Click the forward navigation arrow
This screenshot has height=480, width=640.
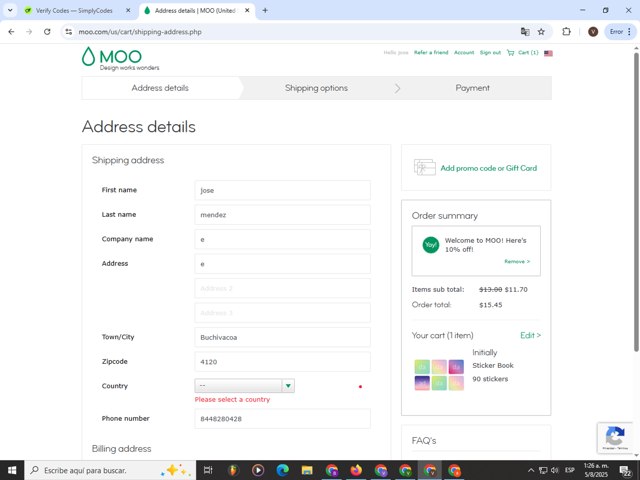coord(29,31)
